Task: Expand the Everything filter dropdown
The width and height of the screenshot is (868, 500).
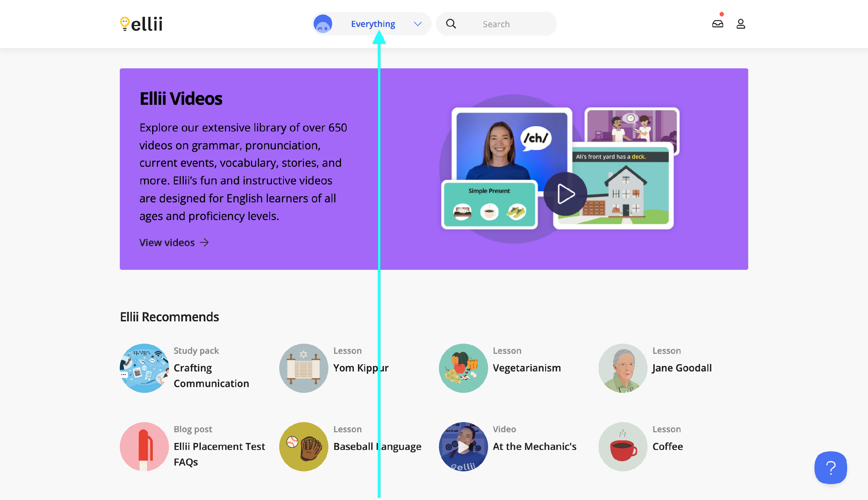Action: click(x=373, y=24)
